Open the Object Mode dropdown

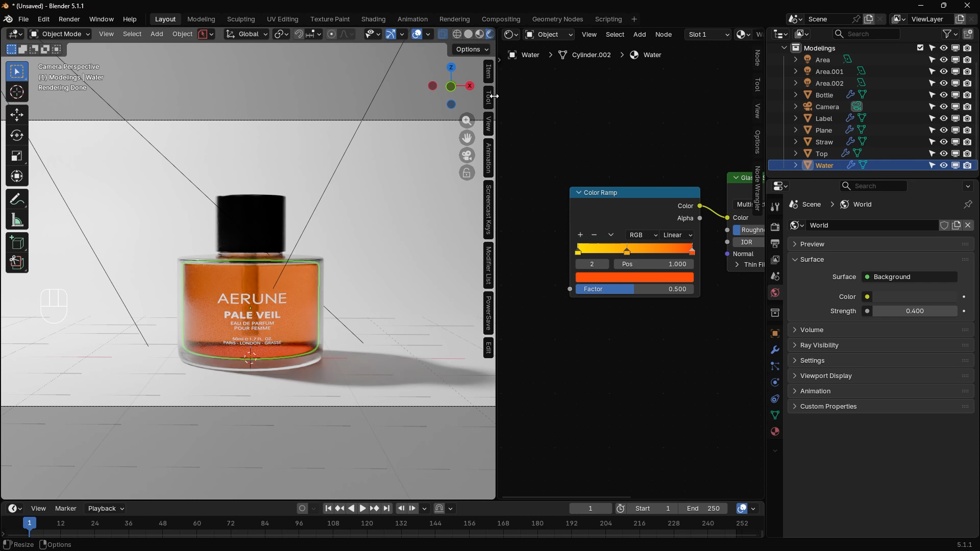click(x=60, y=34)
